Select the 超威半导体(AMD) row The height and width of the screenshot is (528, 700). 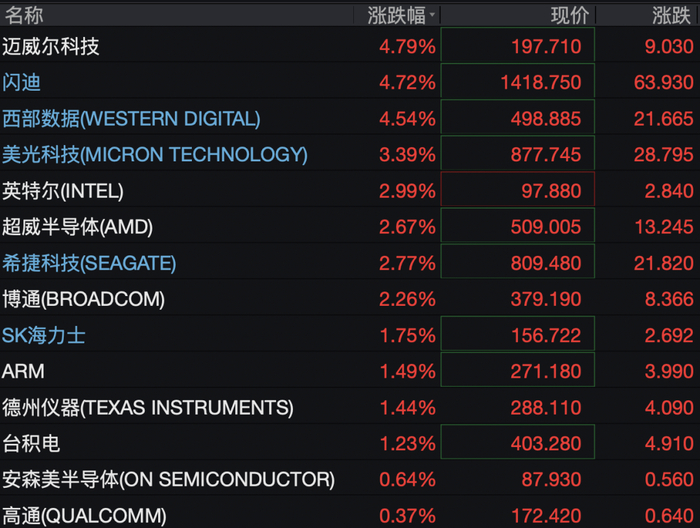coord(350,227)
